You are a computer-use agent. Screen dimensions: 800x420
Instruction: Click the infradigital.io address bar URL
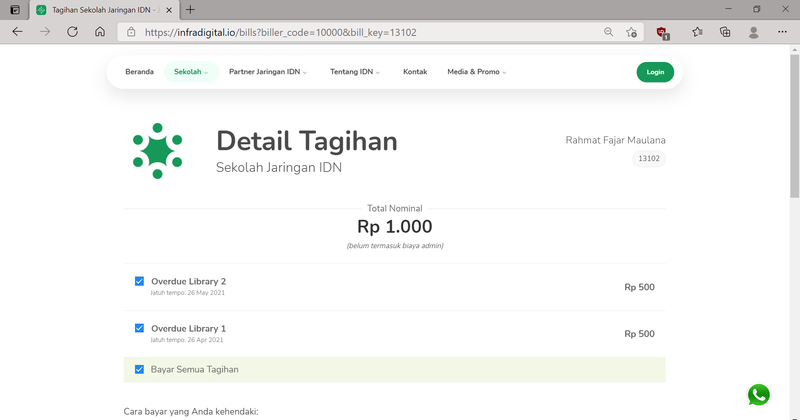(281, 32)
